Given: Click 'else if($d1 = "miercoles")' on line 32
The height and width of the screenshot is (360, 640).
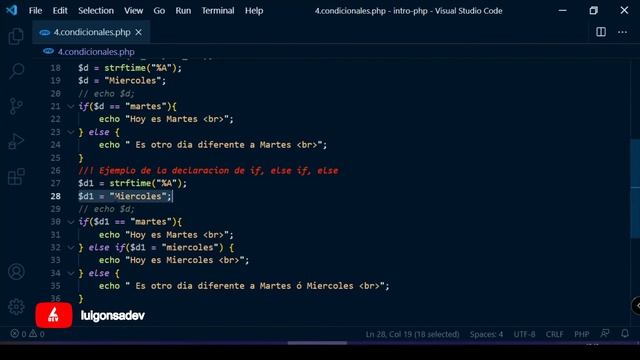Looking at the screenshot, I should [x=156, y=248].
